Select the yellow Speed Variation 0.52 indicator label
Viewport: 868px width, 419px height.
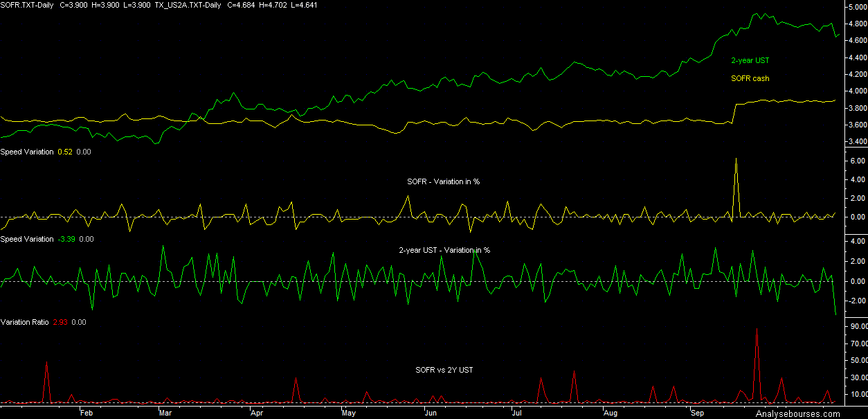point(46,152)
